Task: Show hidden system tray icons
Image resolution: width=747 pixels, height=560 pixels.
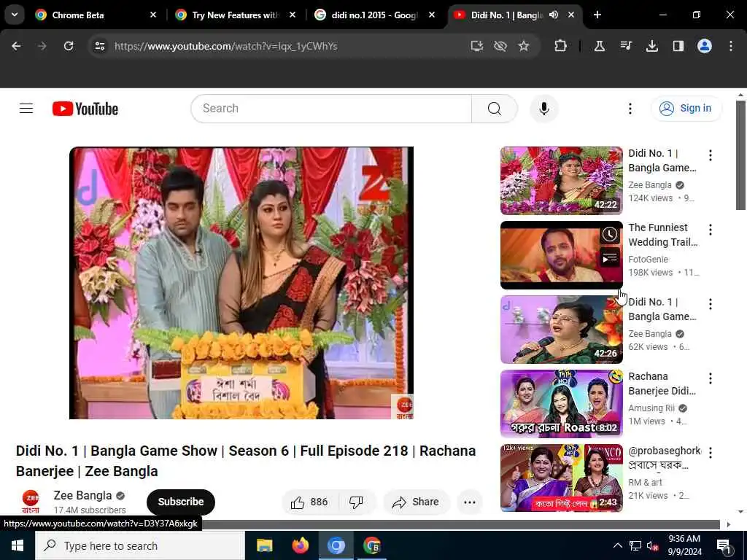Action: (617, 545)
